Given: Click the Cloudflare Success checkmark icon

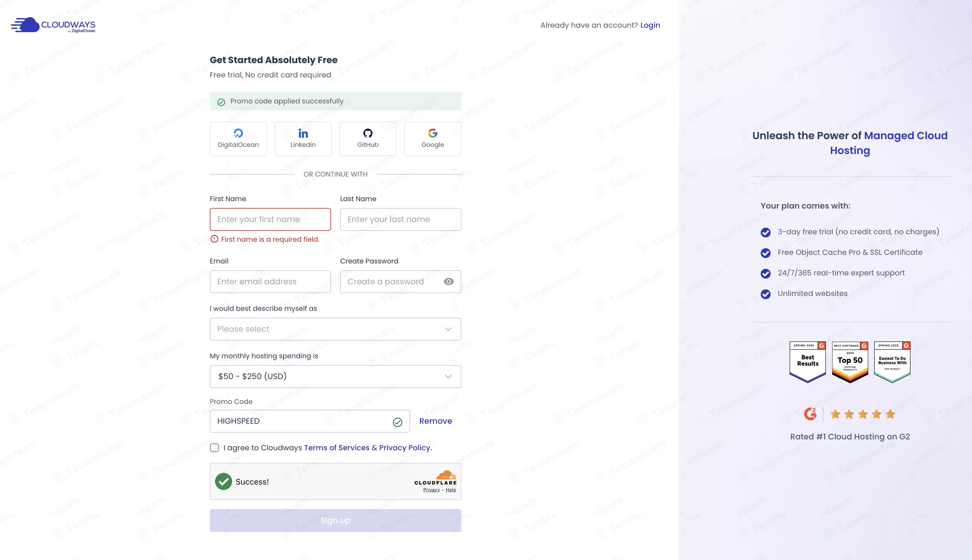Looking at the screenshot, I should 223,481.
